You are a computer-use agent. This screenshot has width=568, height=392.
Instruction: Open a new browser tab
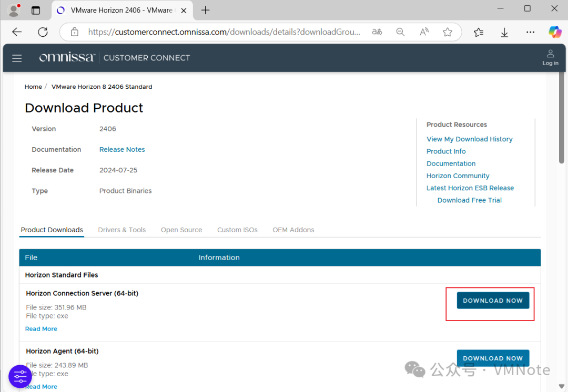coord(206,10)
